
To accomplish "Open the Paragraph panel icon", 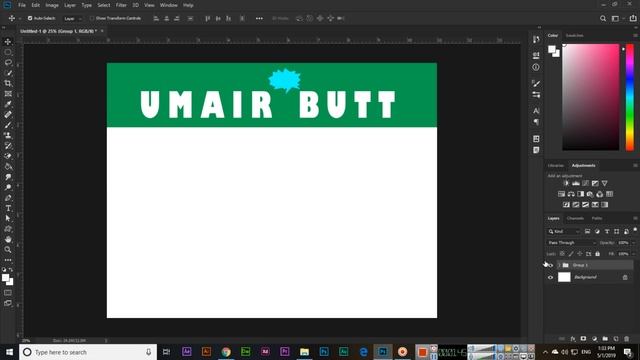I will 536,122.
